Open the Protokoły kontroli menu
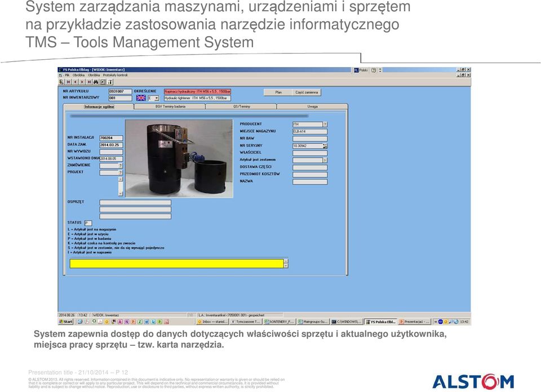The image size is (541, 392). 115,75
